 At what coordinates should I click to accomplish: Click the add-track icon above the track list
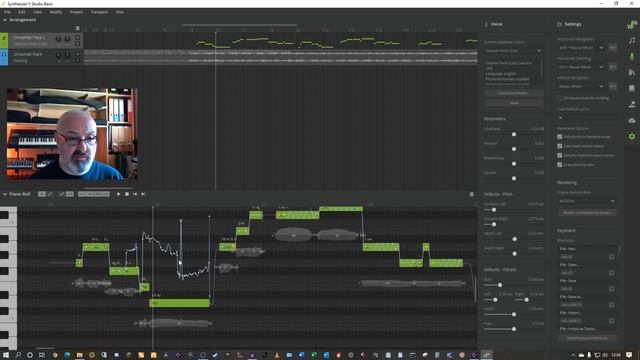[78, 28]
